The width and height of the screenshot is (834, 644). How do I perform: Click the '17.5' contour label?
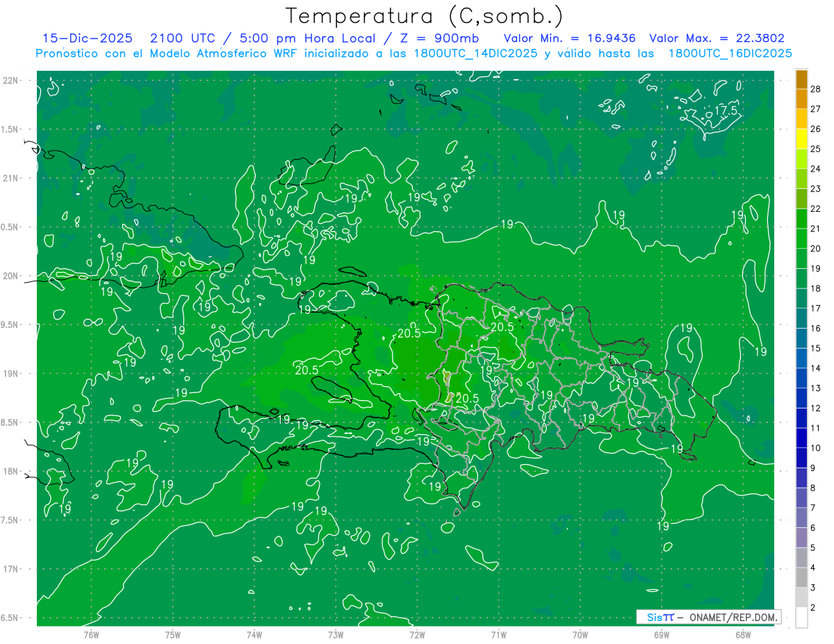[726, 110]
